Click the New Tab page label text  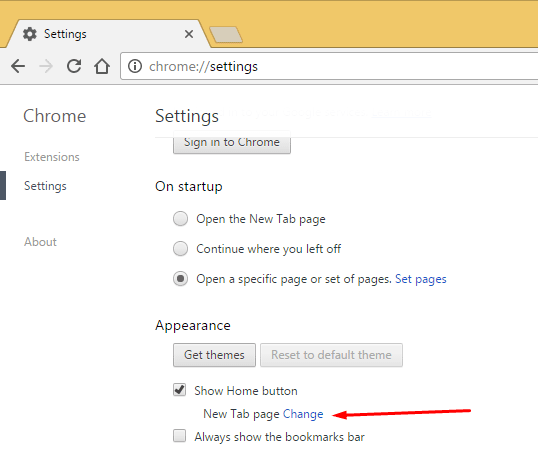click(242, 414)
